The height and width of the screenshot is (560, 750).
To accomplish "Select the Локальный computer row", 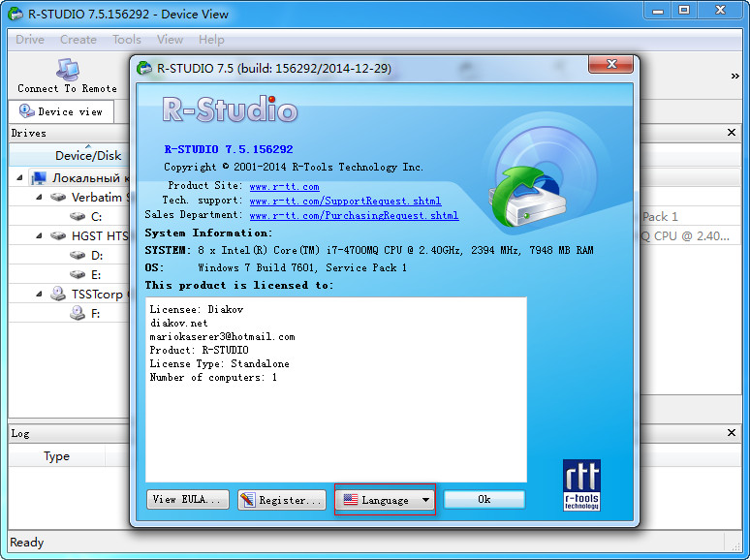I will (70, 178).
